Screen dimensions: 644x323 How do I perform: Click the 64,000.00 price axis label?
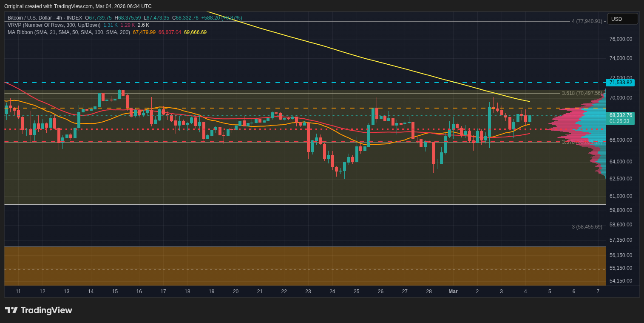(621, 162)
